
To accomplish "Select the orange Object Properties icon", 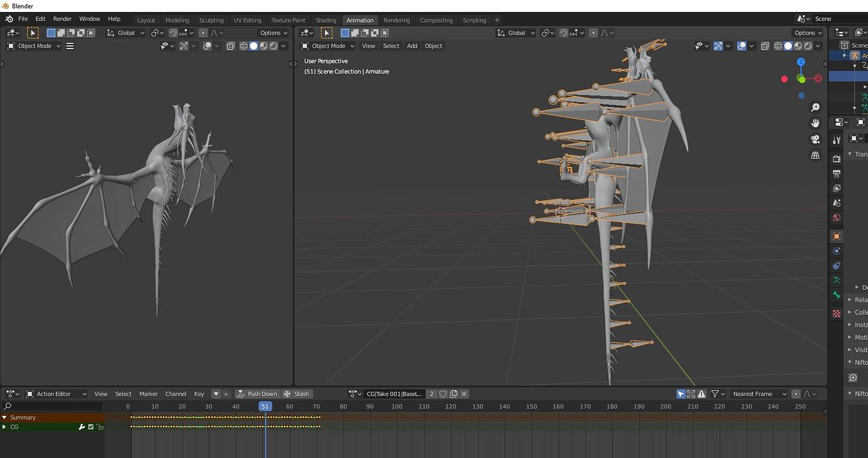I will pos(837,236).
